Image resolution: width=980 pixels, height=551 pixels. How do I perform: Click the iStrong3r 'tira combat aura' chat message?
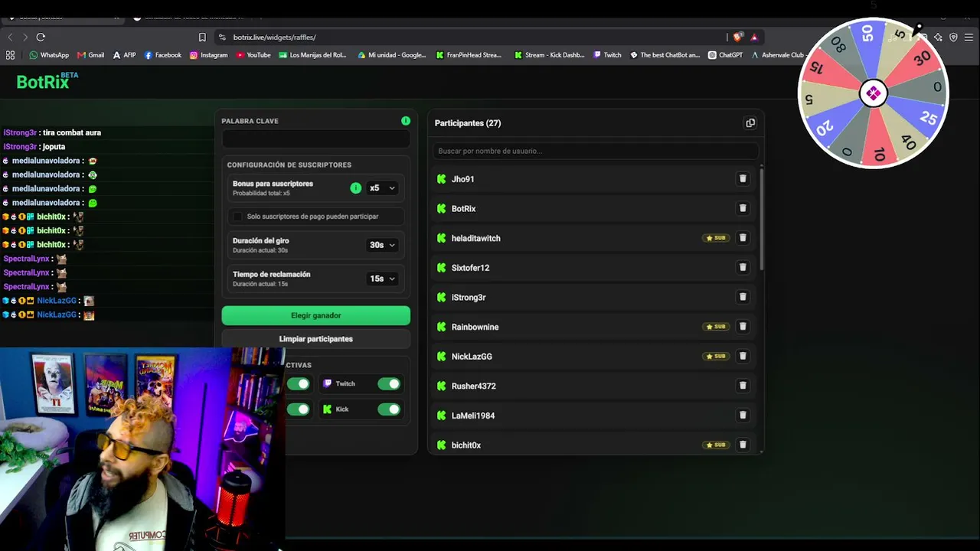coord(52,132)
